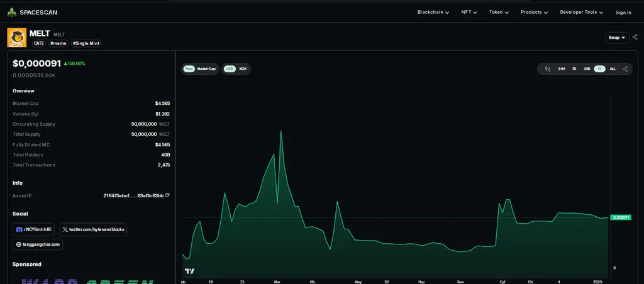
Task: Select the Market Cap chart toggle
Action: click(x=206, y=69)
